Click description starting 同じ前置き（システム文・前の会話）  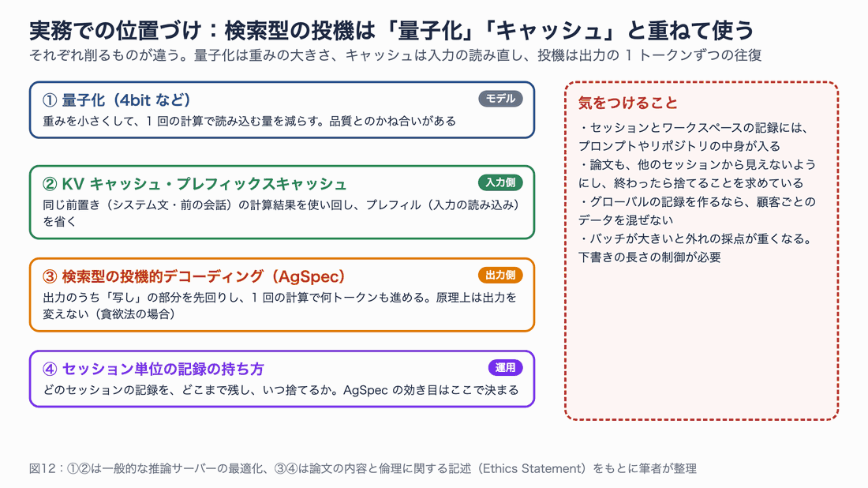click(x=281, y=213)
